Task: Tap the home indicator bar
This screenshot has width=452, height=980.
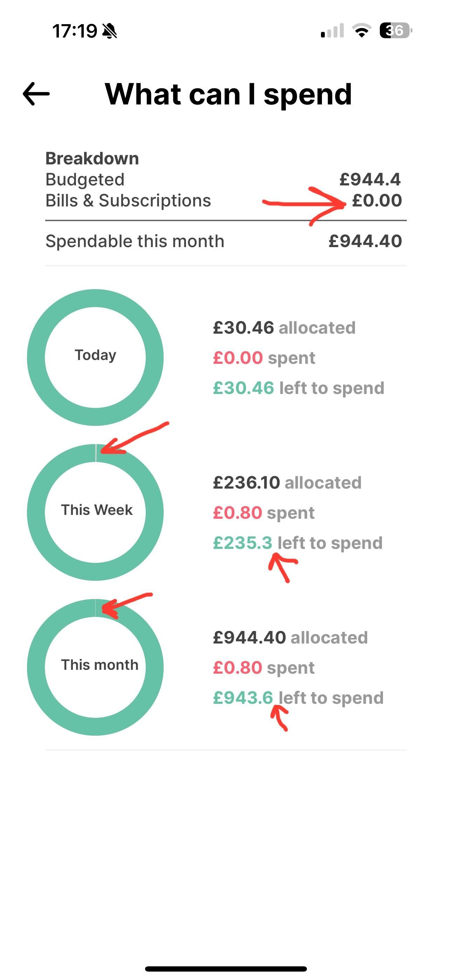Action: [x=226, y=968]
